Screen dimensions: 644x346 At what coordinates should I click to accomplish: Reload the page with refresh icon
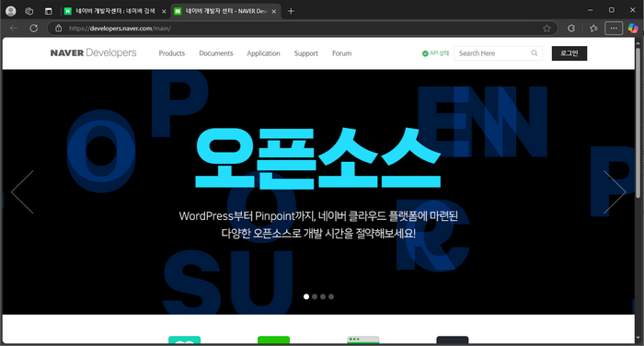pos(34,28)
